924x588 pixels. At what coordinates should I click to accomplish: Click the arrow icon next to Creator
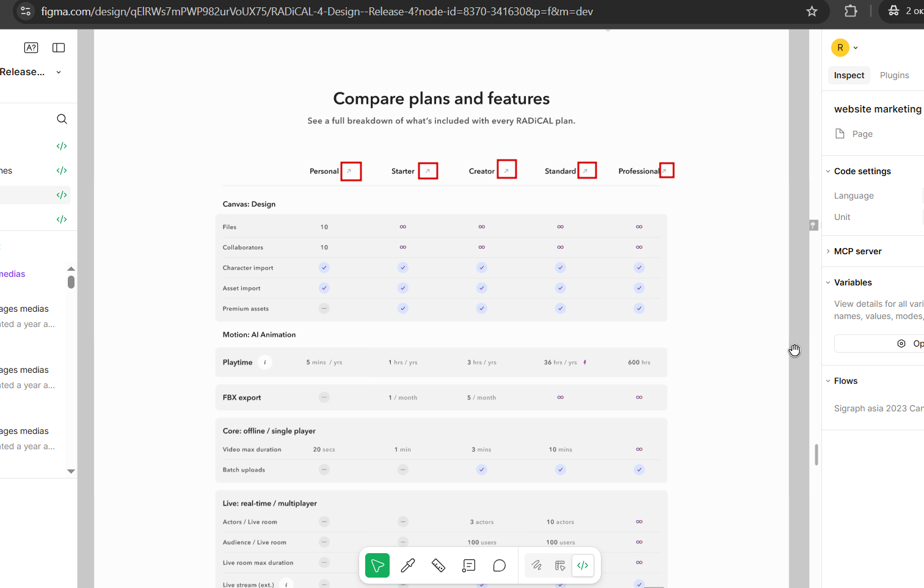(506, 171)
